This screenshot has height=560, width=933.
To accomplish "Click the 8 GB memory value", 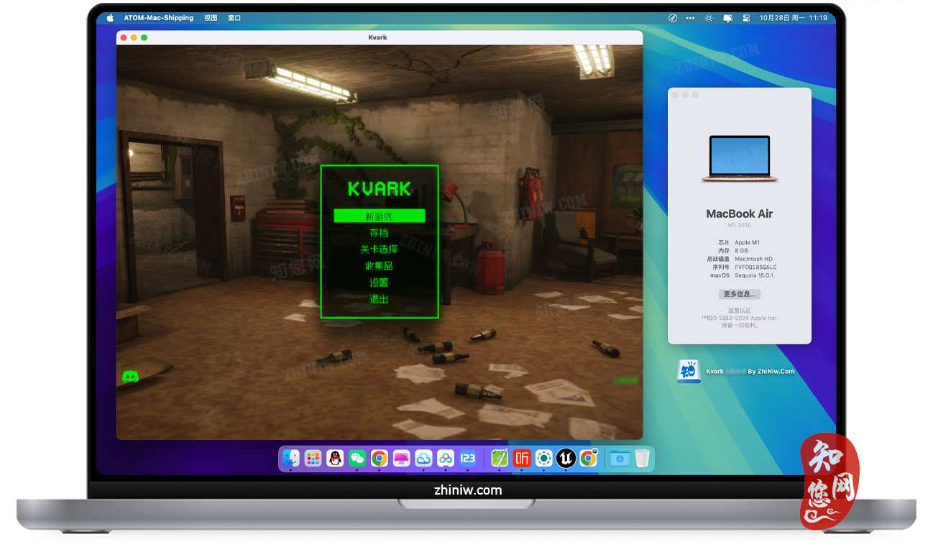I will pyautogui.click(x=742, y=250).
